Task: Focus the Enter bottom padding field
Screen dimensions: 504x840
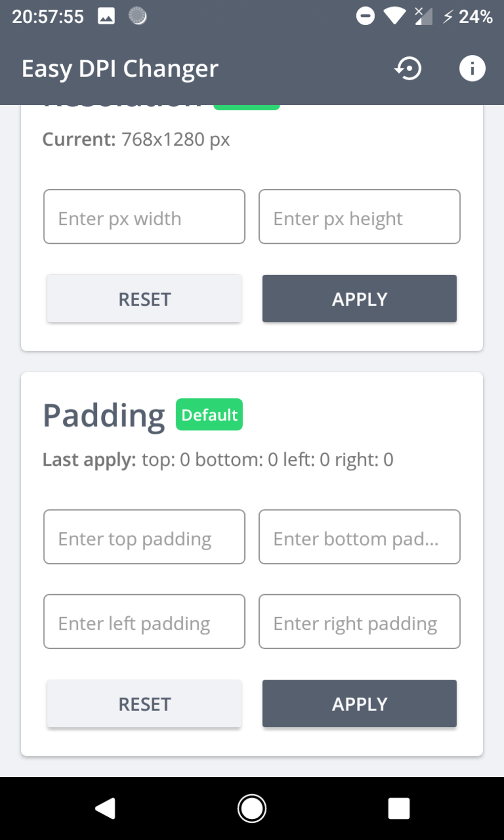Action: 359,537
